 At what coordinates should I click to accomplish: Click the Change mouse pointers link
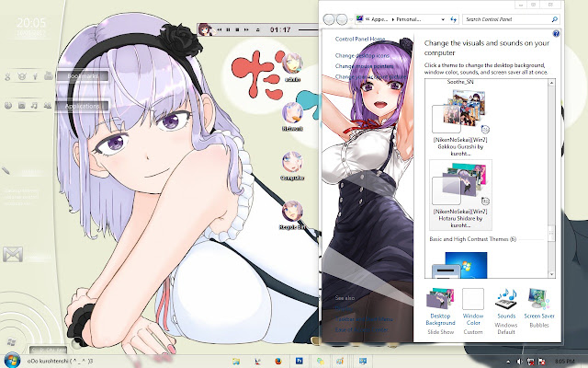pyautogui.click(x=365, y=66)
